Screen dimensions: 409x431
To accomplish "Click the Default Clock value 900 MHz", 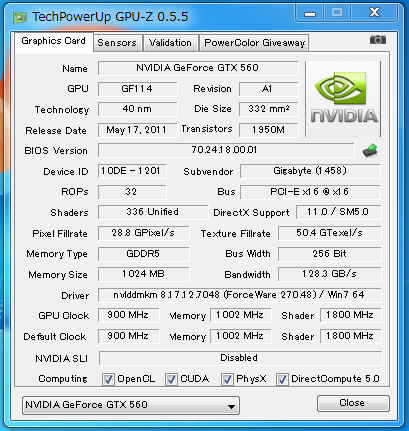I will coord(128,336).
